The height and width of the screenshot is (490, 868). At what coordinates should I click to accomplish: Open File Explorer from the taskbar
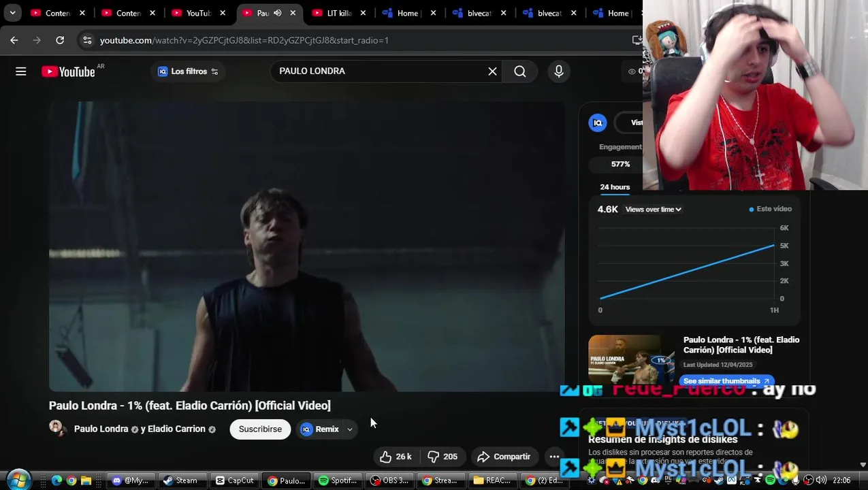tap(86, 480)
